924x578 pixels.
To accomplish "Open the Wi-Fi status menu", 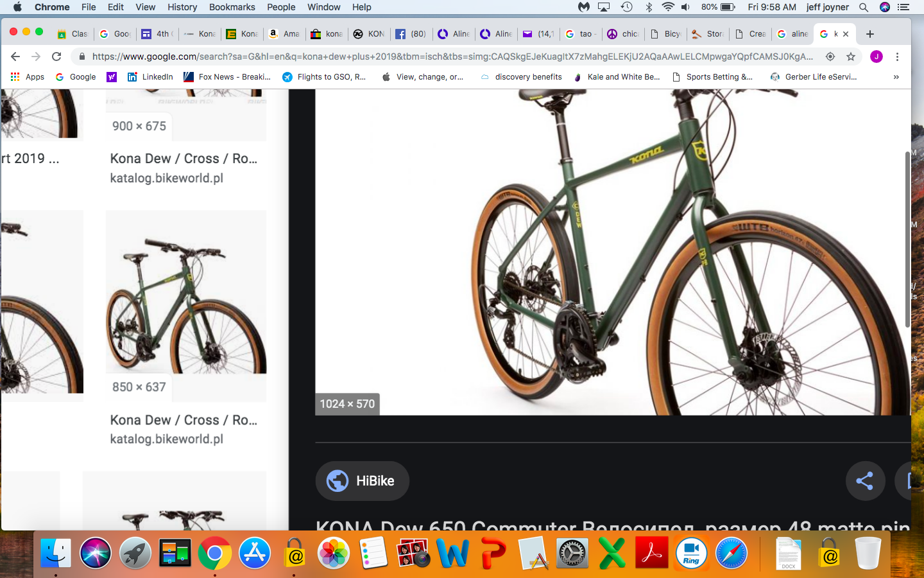I will (668, 7).
